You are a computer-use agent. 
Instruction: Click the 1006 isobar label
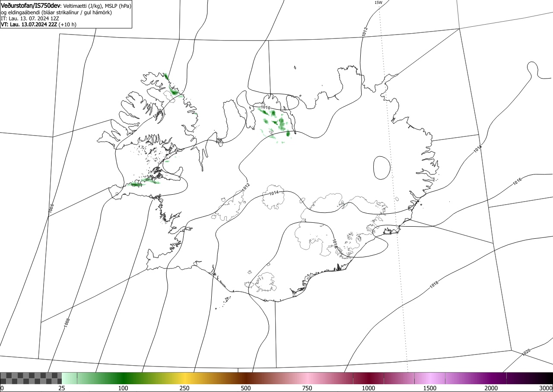pyautogui.click(x=51, y=209)
